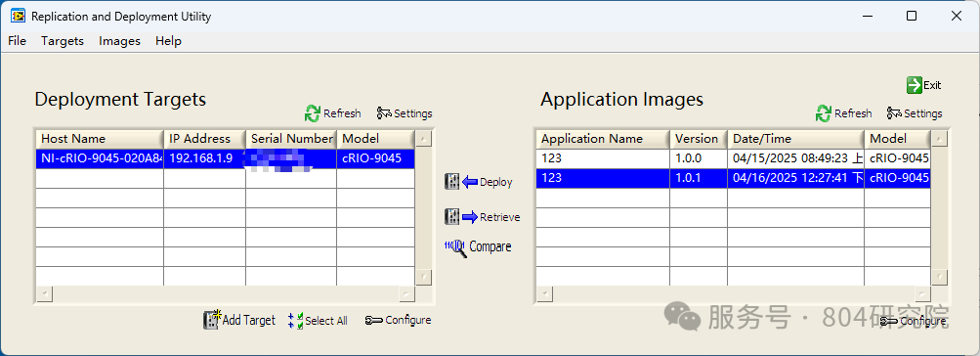Click cRIO-9045 model cell in targets table
The width and height of the screenshot is (980, 356).
coord(375,158)
